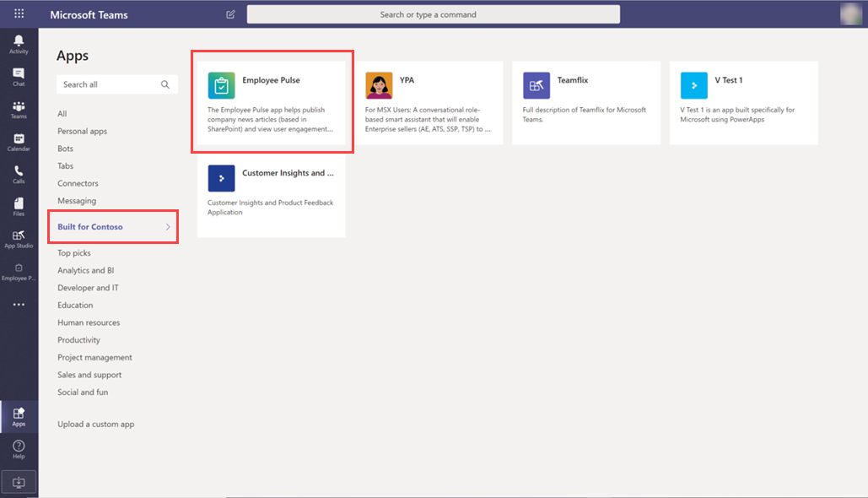Click the Teamflix app icon
Viewport: 868px width, 498px height.
[x=536, y=85]
